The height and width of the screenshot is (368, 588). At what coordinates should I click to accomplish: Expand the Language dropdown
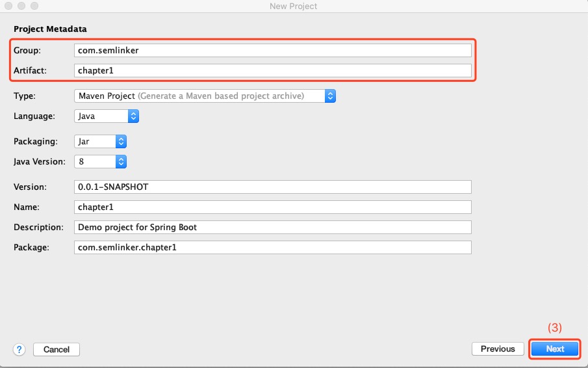107,116
